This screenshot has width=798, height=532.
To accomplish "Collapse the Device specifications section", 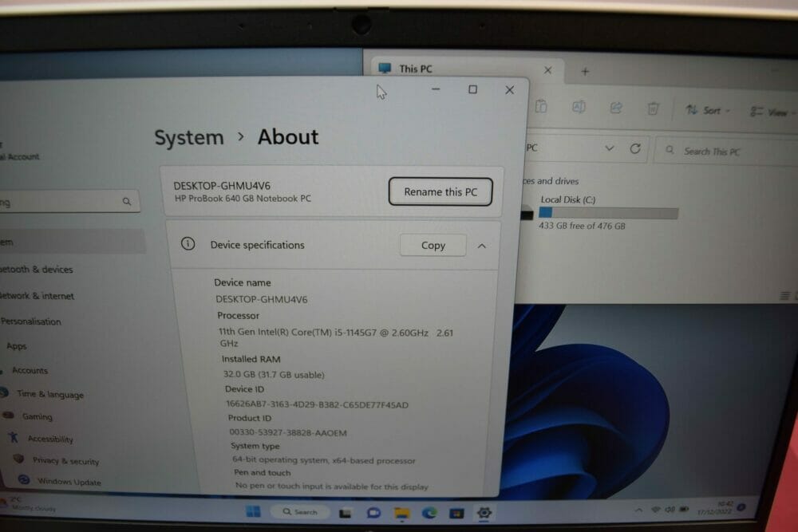I will (x=481, y=246).
